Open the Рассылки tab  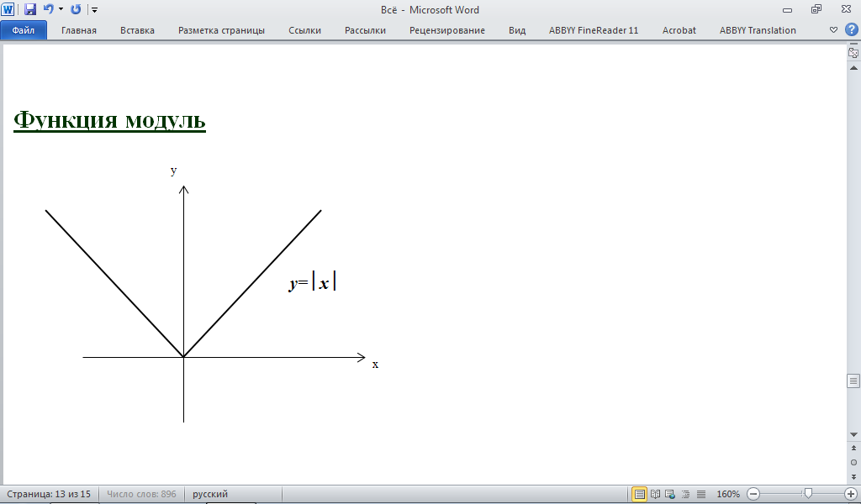pyautogui.click(x=365, y=30)
